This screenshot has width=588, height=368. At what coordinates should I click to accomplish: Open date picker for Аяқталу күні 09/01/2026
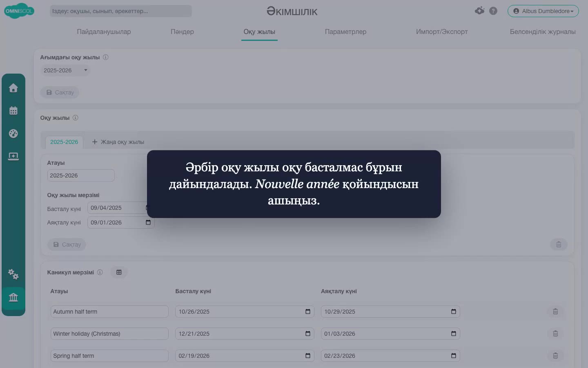(148, 222)
